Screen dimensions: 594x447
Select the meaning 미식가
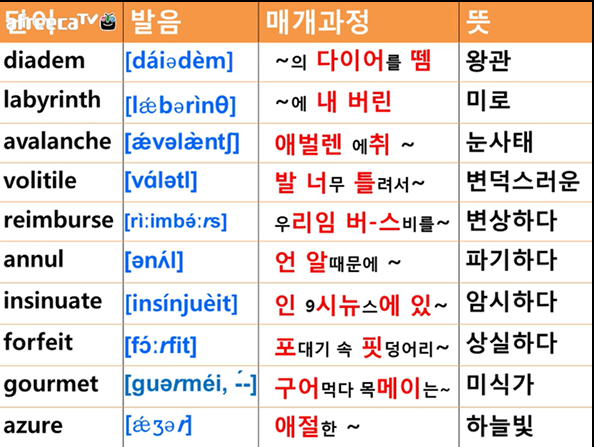[500, 384]
